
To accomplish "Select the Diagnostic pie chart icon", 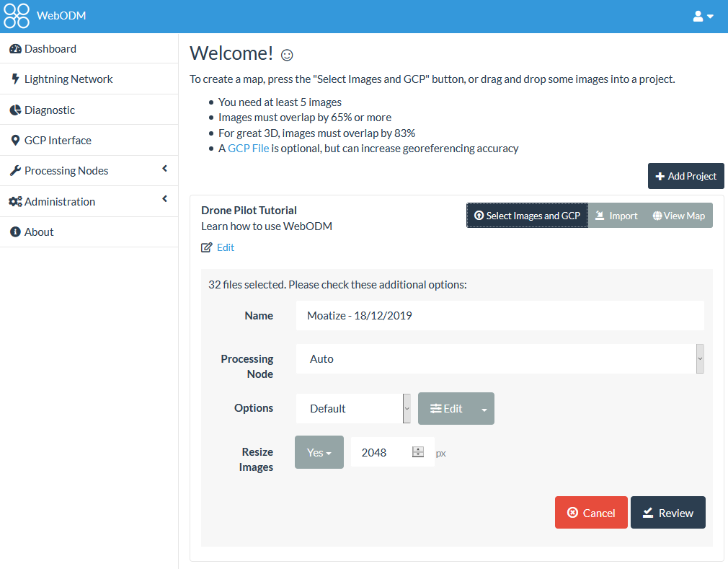I will [16, 110].
